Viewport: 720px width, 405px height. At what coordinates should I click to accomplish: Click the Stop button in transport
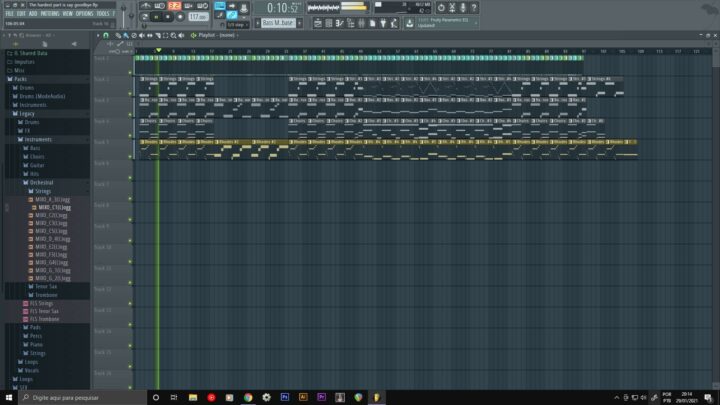pos(167,16)
